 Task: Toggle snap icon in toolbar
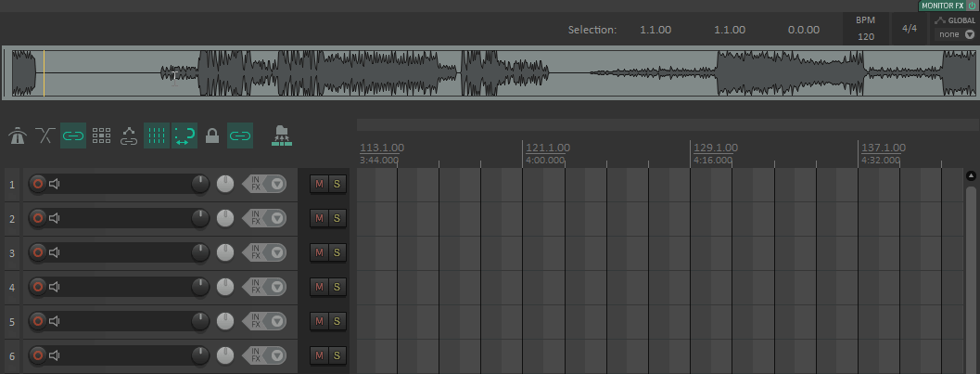pos(185,136)
